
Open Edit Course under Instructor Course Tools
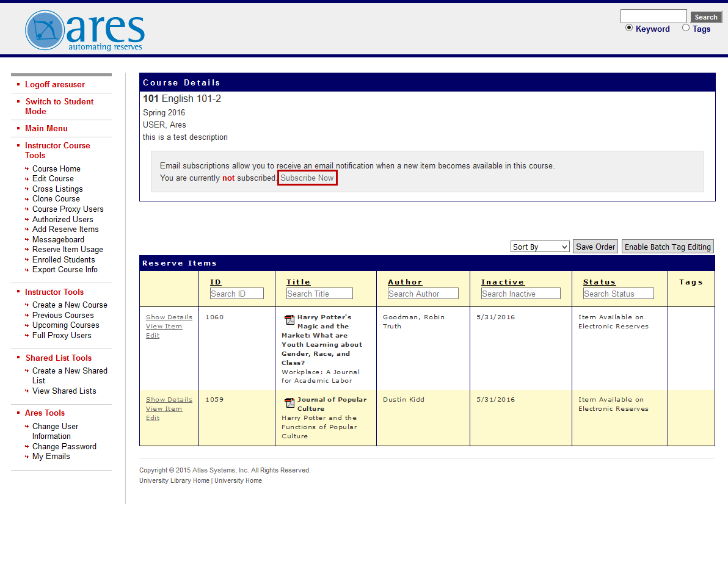click(x=53, y=178)
